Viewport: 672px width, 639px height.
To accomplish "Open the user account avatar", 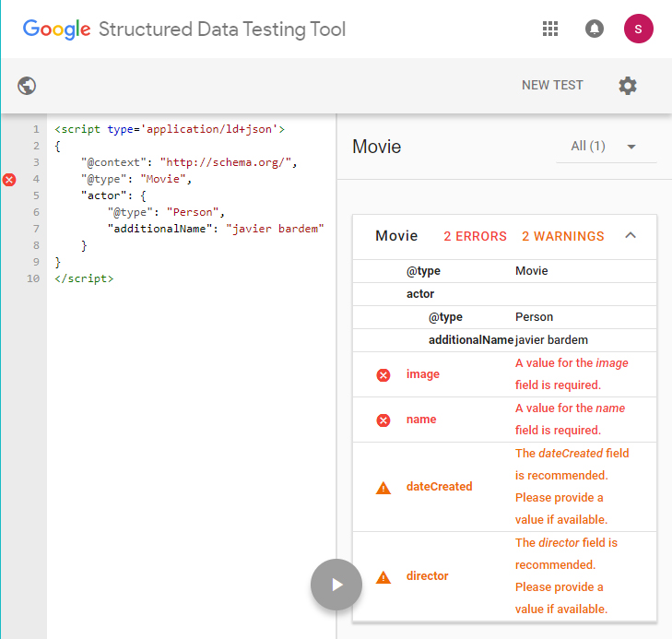I will [x=638, y=29].
